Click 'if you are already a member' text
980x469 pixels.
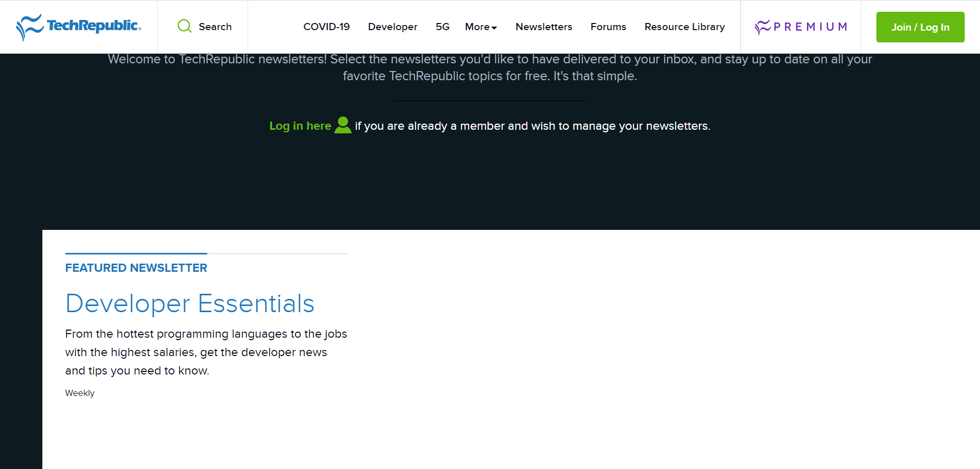coord(532,126)
